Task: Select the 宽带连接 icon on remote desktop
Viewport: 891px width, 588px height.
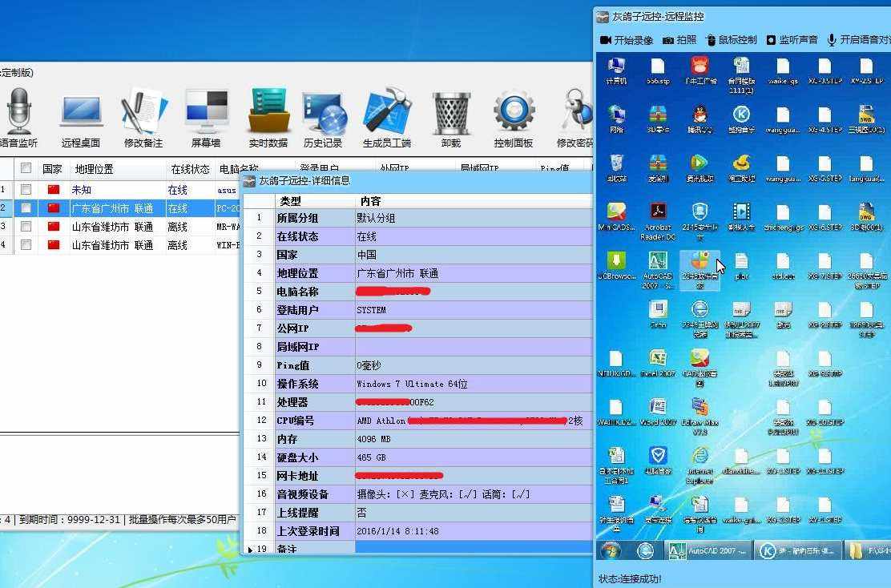Action: click(658, 509)
